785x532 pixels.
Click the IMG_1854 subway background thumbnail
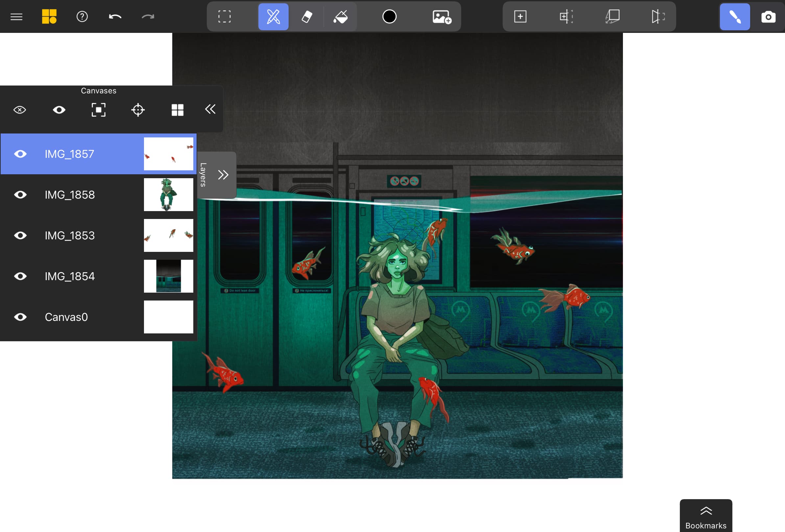coord(169,276)
